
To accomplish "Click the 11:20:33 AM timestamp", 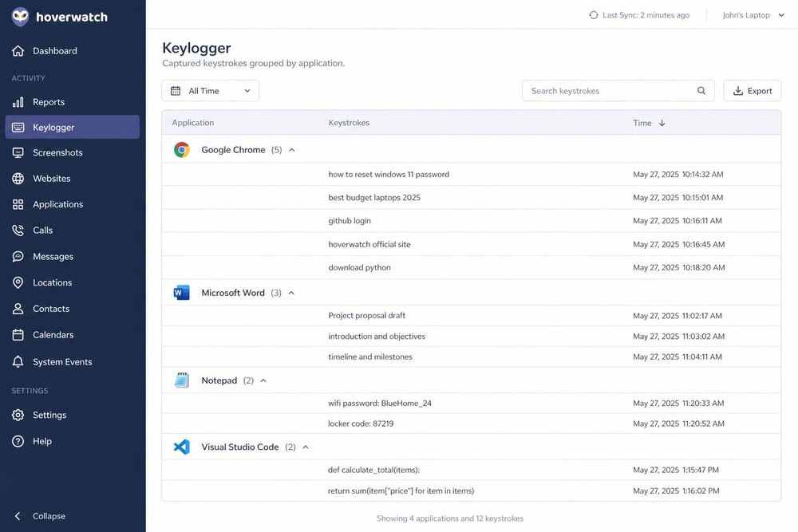I will pos(703,403).
